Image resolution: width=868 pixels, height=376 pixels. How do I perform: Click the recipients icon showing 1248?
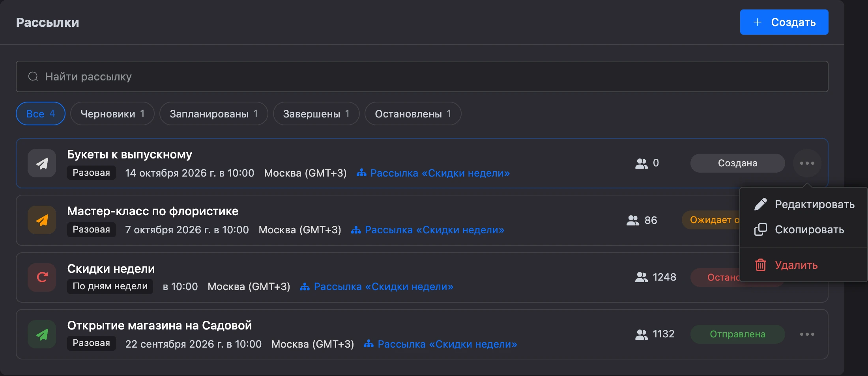tap(642, 277)
